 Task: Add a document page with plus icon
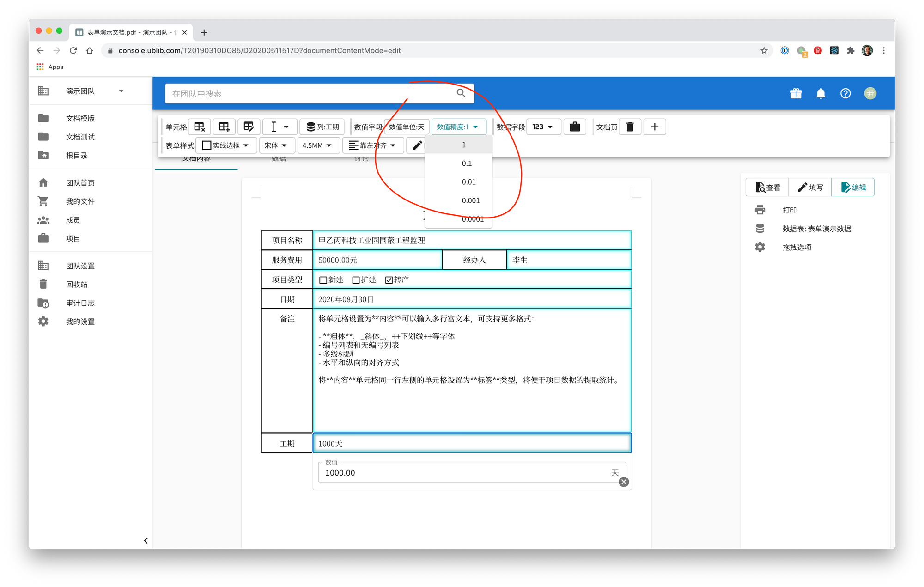coord(654,127)
